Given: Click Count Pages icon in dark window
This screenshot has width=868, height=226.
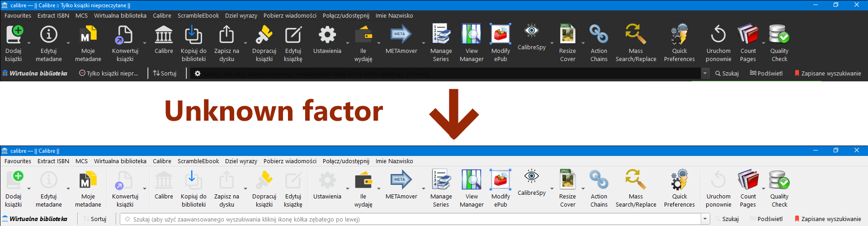Looking at the screenshot, I should tap(748, 34).
